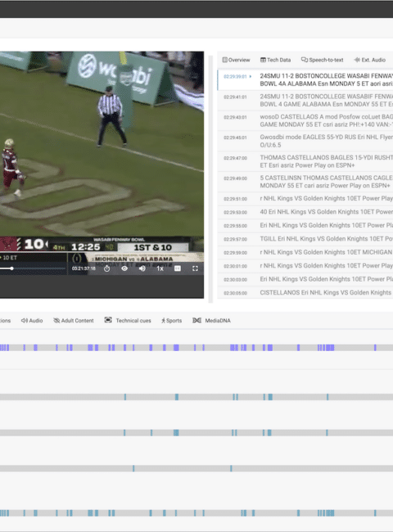Mute the video using the speaker icon
393x532 pixels.
(142, 268)
